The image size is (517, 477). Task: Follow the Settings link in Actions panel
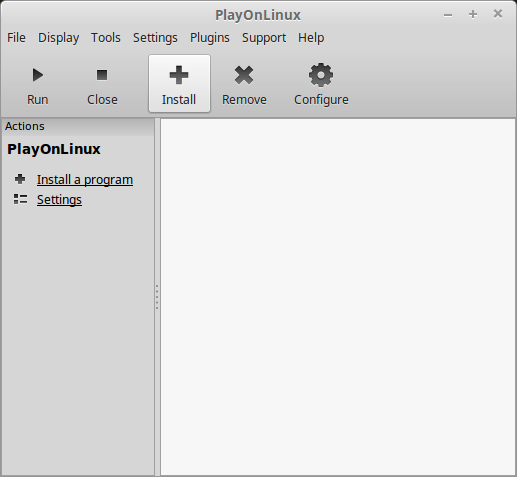tap(59, 200)
